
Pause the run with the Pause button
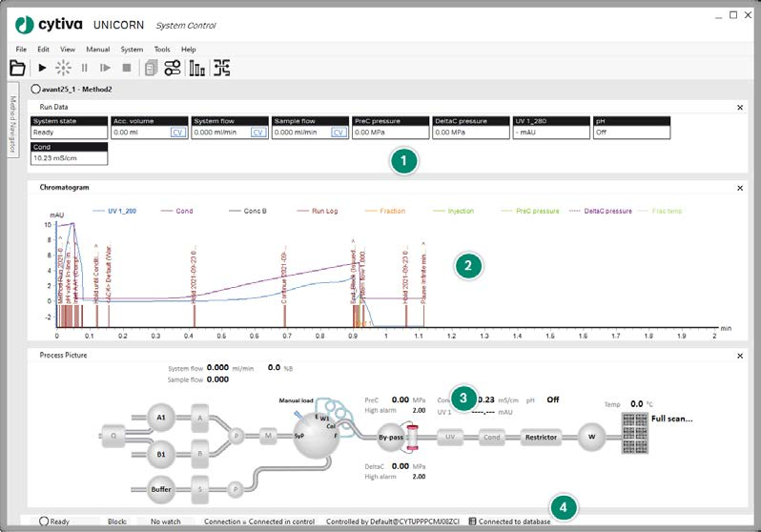pyautogui.click(x=85, y=68)
